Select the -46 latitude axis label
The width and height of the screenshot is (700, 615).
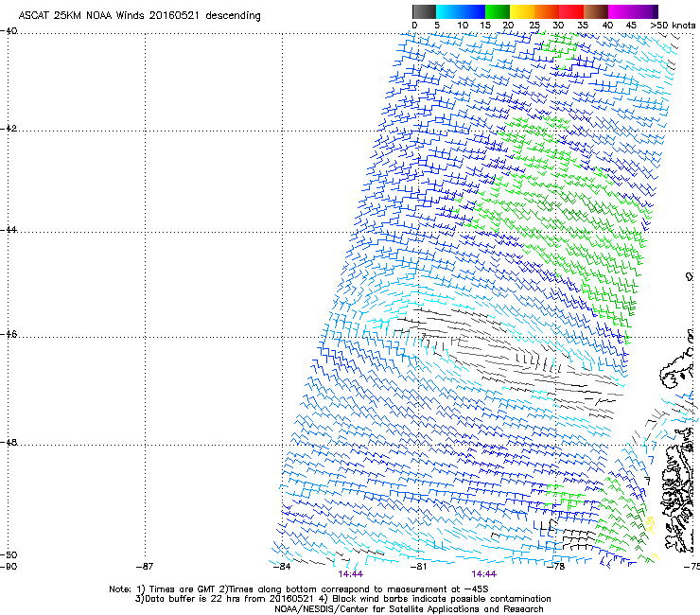tap(9, 335)
